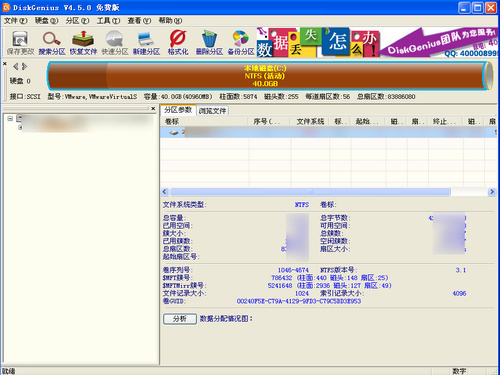
Task: Open the 硬盘 (Disk) menu
Action: pos(46,21)
